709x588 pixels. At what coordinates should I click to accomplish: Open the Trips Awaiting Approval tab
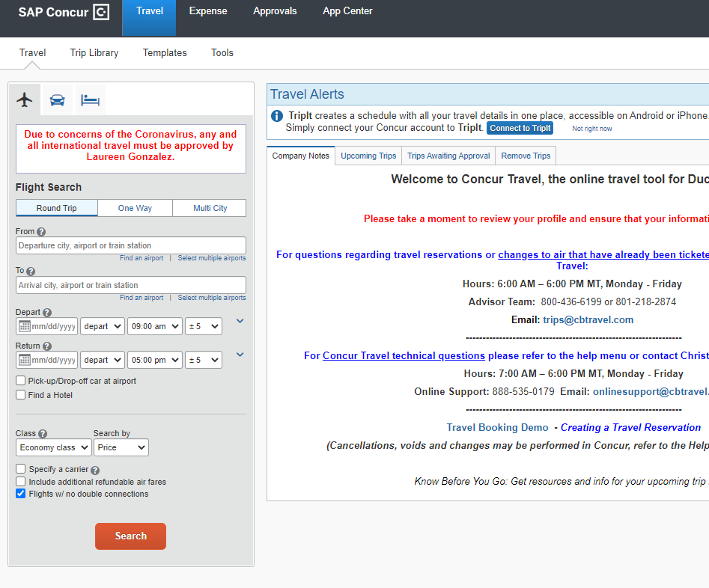(x=448, y=156)
